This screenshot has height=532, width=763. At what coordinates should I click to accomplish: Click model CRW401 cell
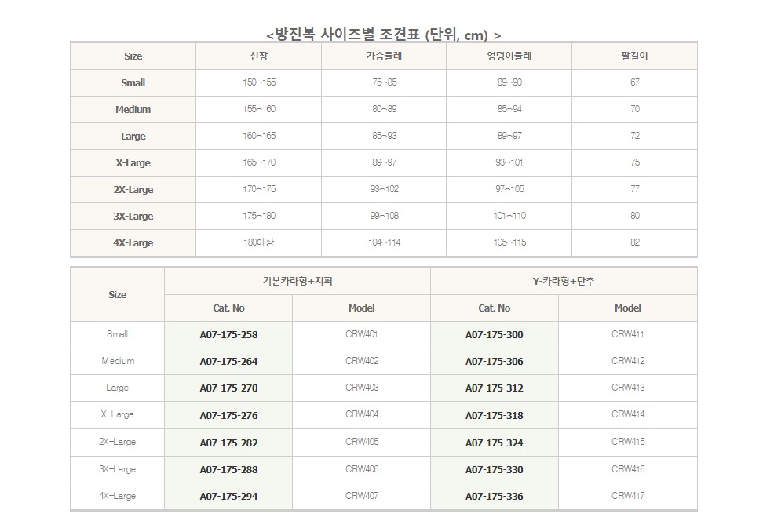pyautogui.click(x=361, y=334)
